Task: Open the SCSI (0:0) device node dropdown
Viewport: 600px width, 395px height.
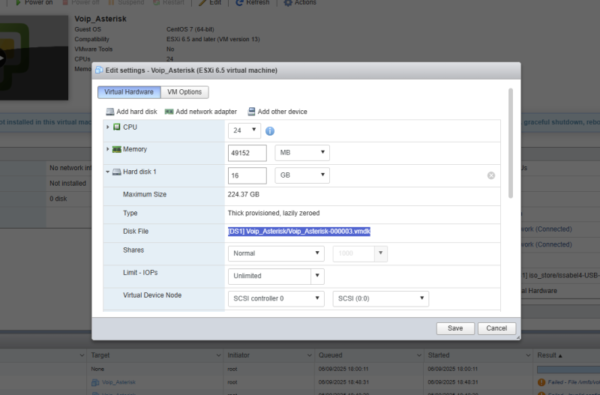Action: (x=381, y=299)
